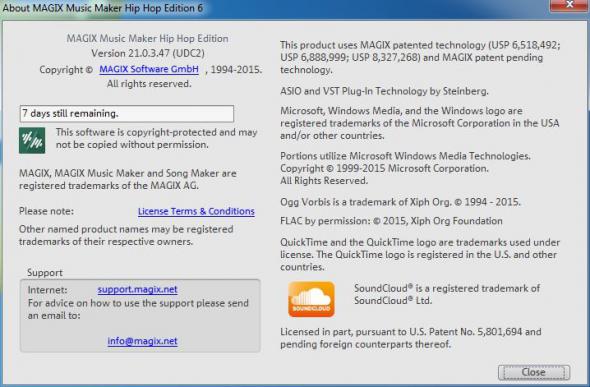This screenshot has height=387, width=590.
Task: Click the 'All Rights Reserved.' line below Microsoft Corporation
Action: (324, 181)
